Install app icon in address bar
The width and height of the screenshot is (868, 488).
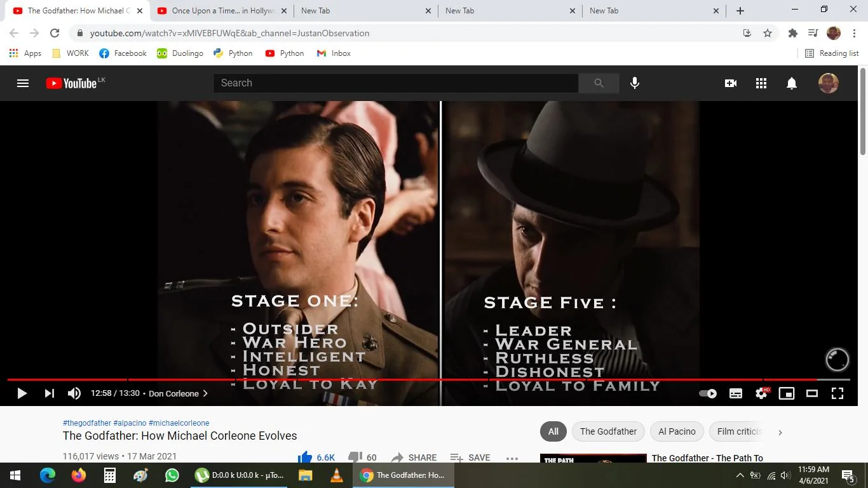[747, 33]
